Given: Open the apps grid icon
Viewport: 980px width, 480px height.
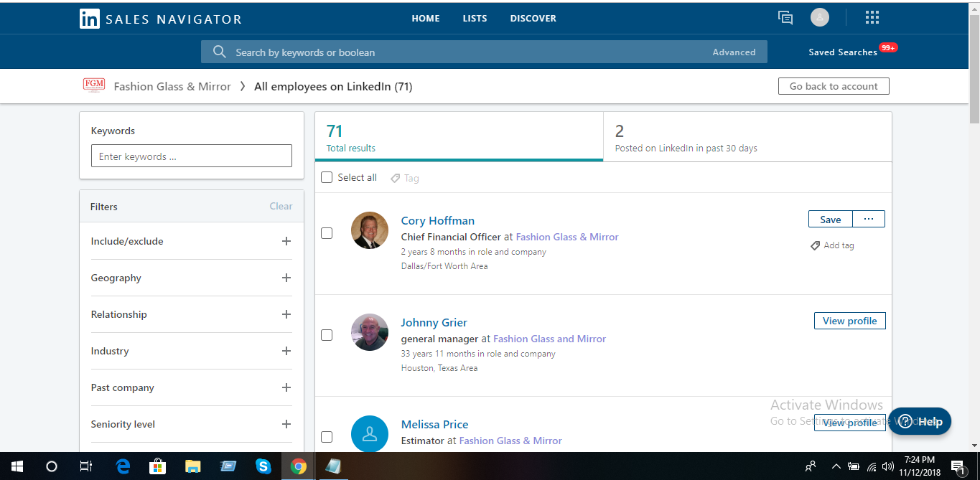Looking at the screenshot, I should coord(872,18).
